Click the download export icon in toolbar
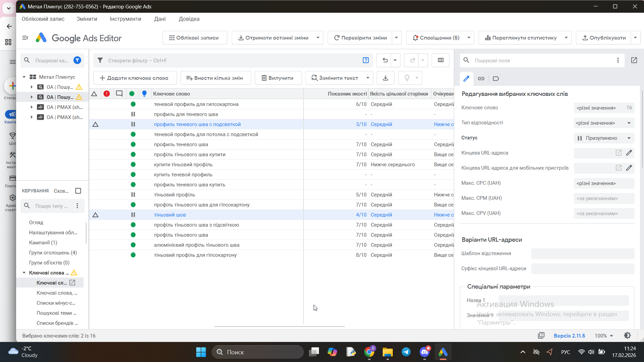The image size is (644, 362). click(385, 78)
